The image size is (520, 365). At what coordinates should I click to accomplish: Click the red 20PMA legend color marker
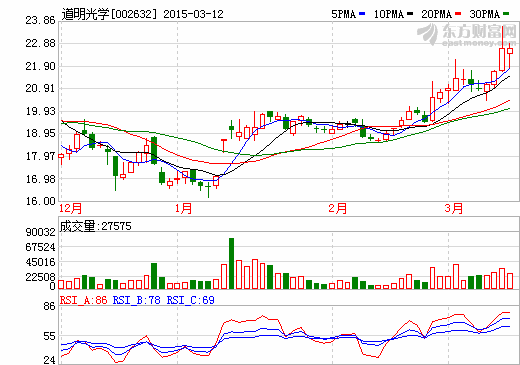[x=458, y=14]
